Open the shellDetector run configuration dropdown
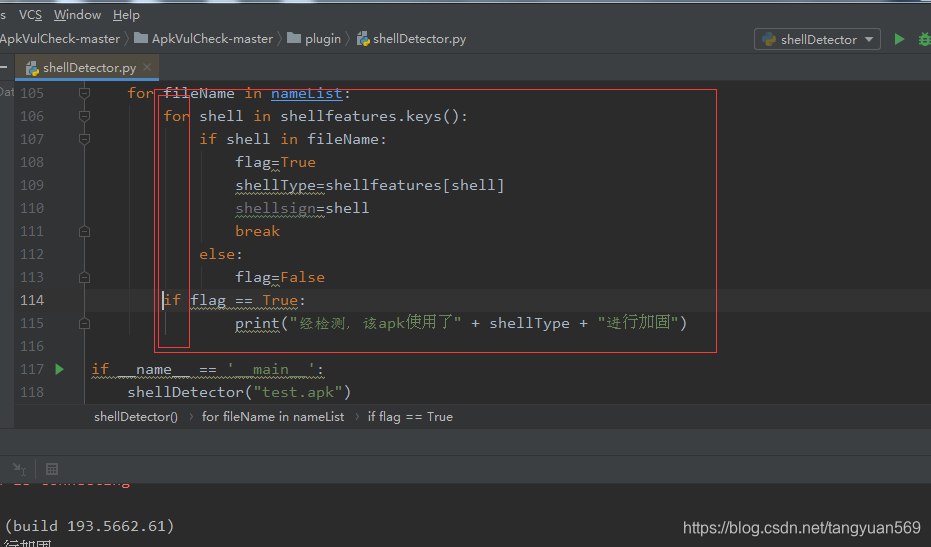Viewport: 931px width, 547px height. pos(817,39)
